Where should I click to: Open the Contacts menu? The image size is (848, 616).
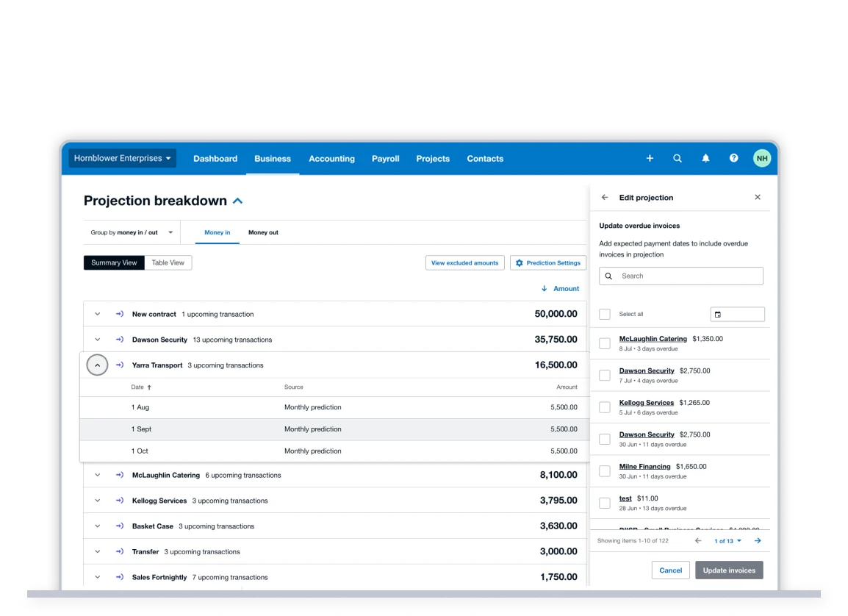485,159
